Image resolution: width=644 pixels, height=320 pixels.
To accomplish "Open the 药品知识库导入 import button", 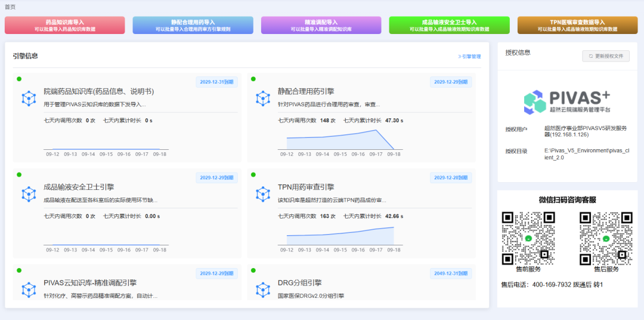I will (64, 25).
